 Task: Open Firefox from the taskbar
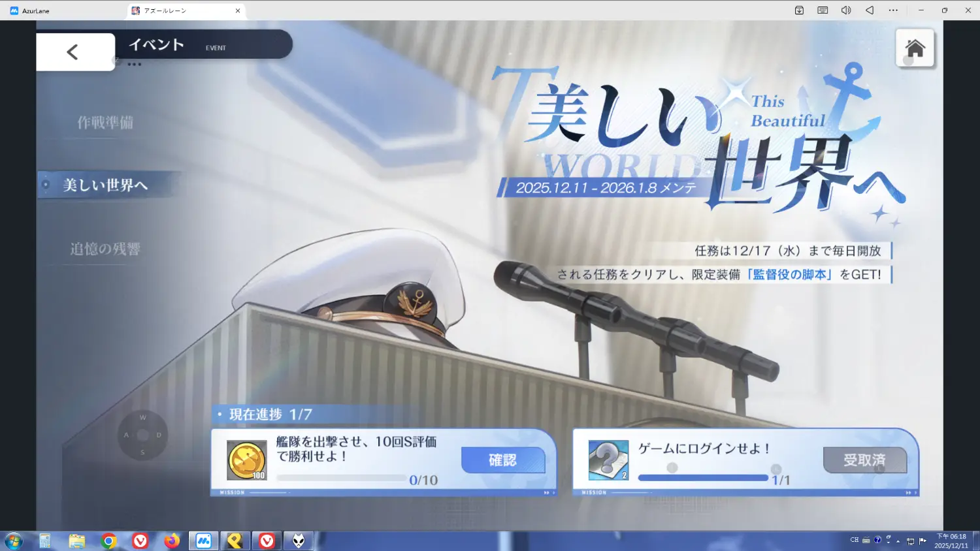pyautogui.click(x=172, y=541)
